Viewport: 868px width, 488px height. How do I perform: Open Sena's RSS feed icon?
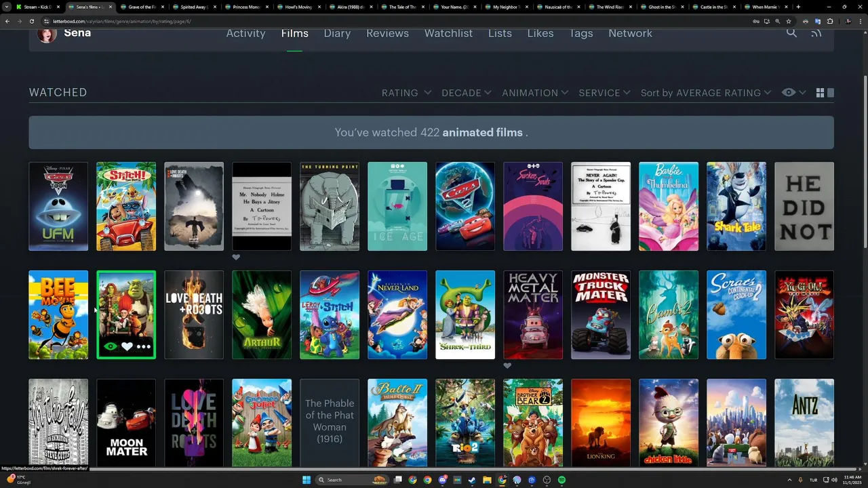[x=816, y=33]
